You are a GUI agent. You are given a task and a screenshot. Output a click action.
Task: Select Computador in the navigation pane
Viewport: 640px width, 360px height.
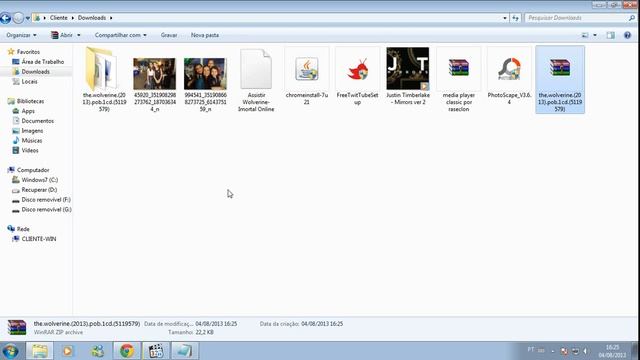tap(33, 170)
